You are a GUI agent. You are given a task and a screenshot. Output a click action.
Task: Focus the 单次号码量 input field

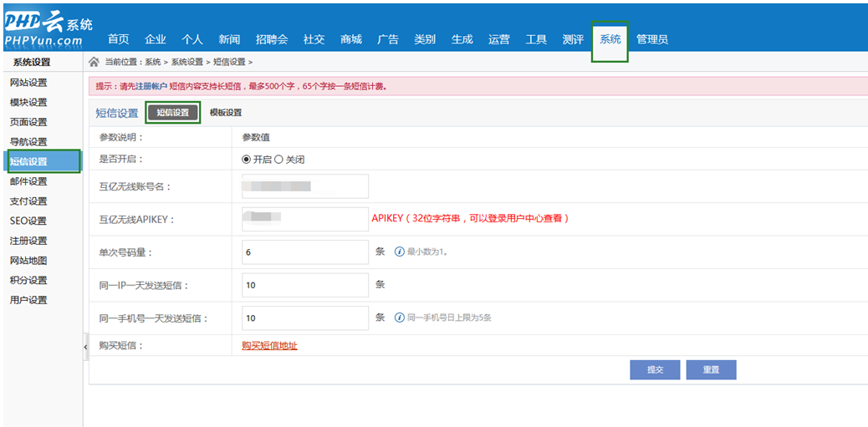click(304, 252)
